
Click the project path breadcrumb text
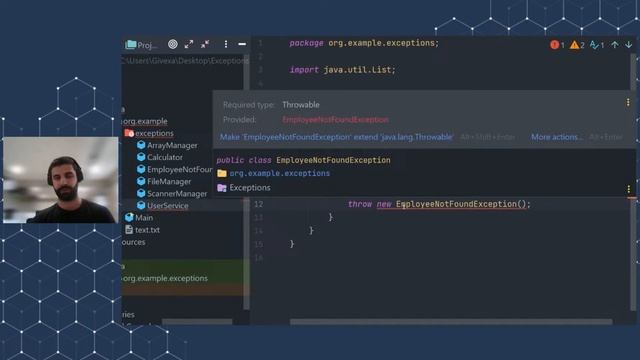184,60
